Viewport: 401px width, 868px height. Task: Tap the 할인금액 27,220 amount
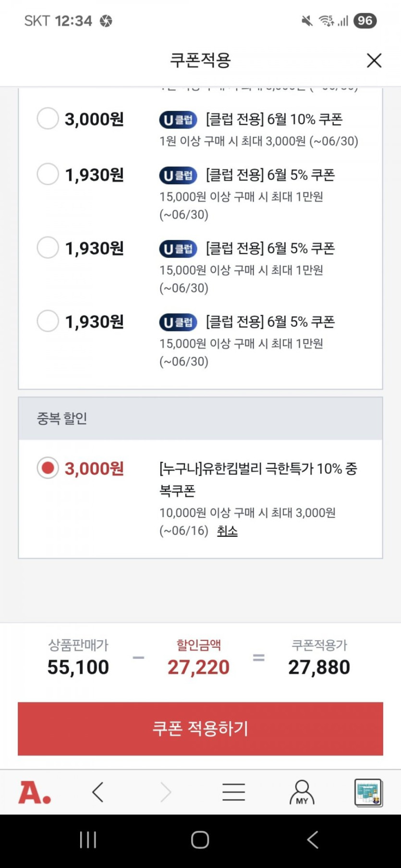(198, 667)
